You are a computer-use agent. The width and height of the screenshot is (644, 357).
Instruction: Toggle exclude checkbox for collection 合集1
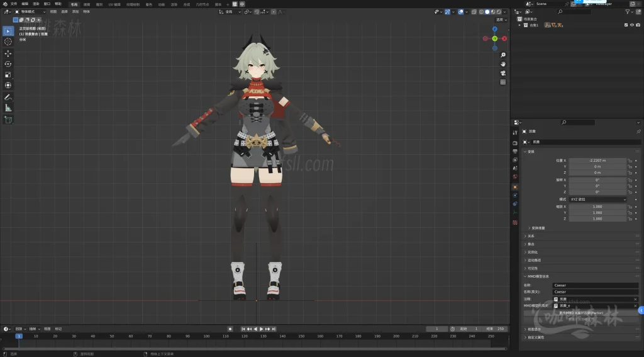626,25
